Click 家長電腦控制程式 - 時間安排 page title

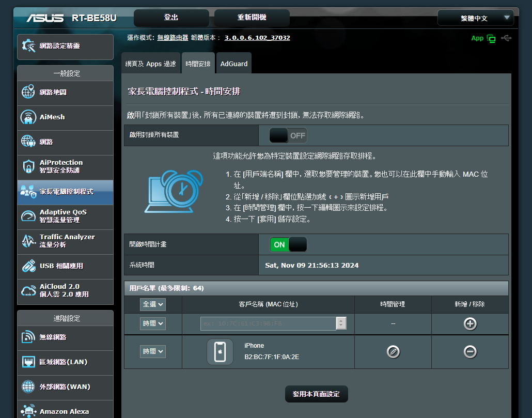(184, 91)
